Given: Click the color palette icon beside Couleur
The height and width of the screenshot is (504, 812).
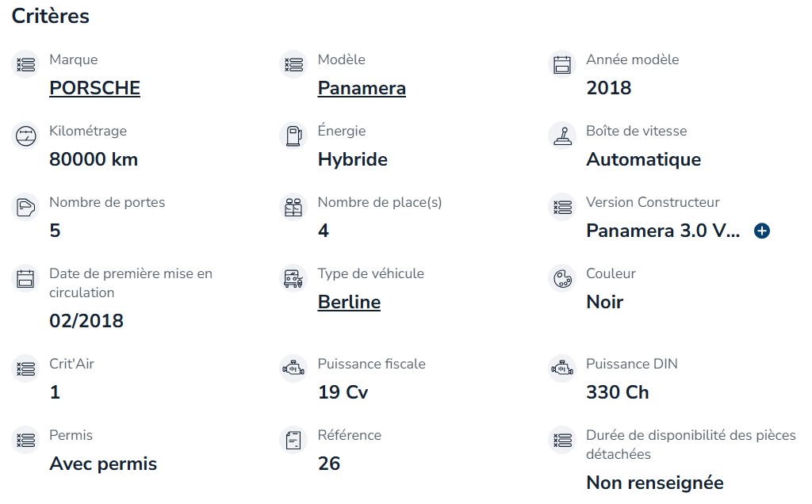Looking at the screenshot, I should tap(562, 279).
